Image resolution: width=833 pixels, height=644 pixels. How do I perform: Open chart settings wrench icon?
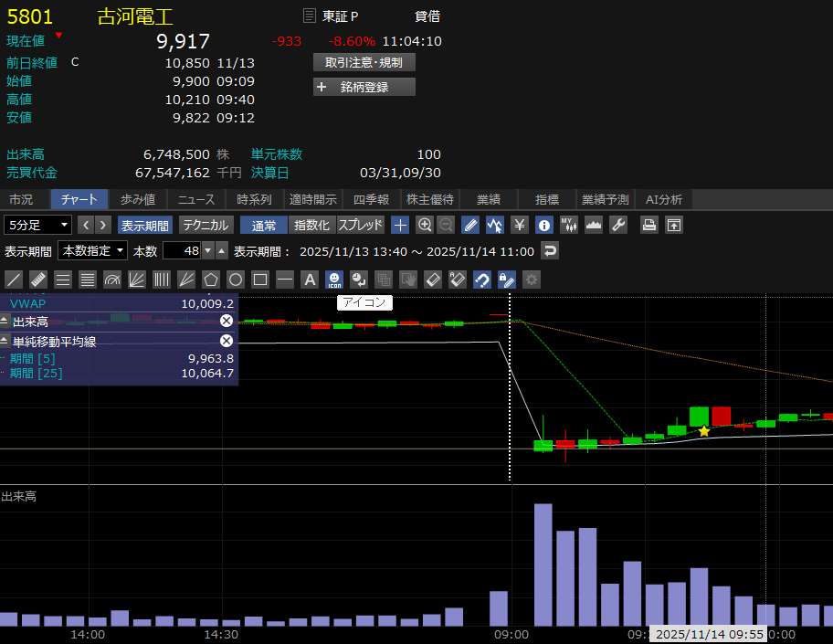point(618,225)
